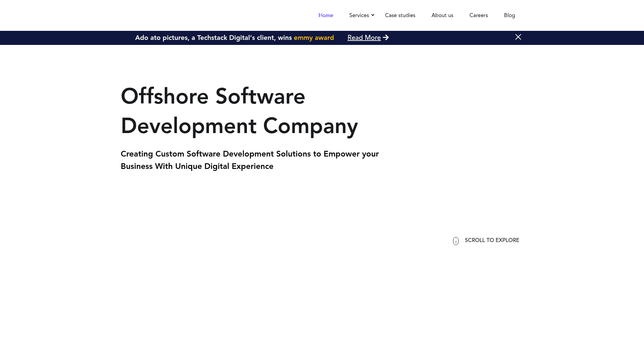Navigate to Case studies
Screen dimensions: 644x362
(400, 15)
